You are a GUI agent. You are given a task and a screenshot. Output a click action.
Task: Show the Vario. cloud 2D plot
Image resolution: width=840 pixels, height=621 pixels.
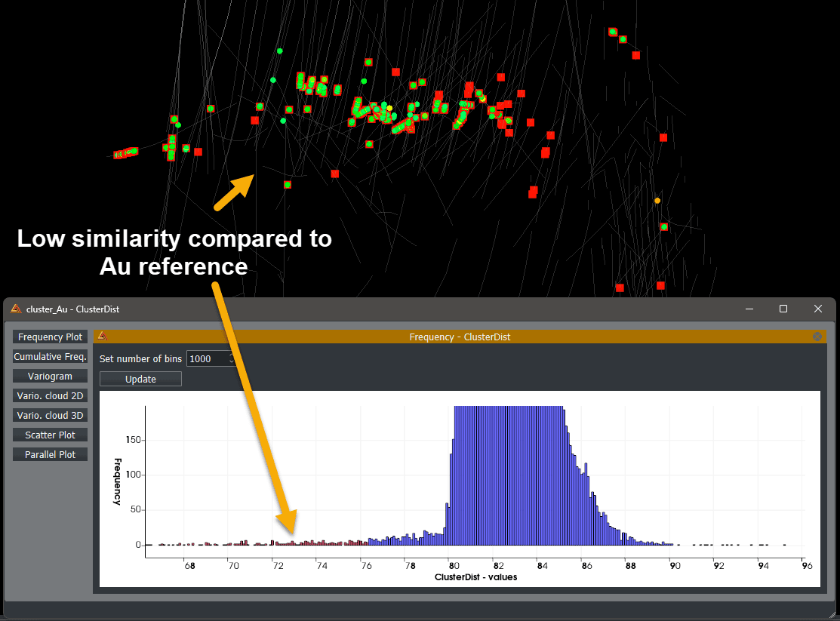pos(51,396)
